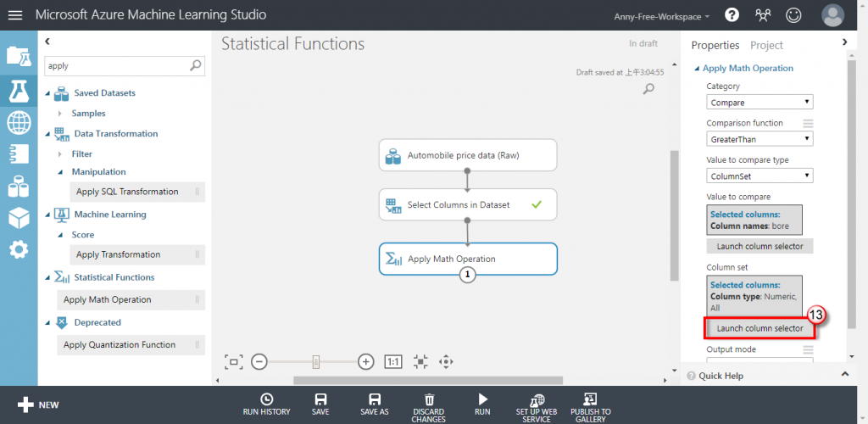Click the pan canvas arrows icon
868x424 pixels.
coord(446,362)
